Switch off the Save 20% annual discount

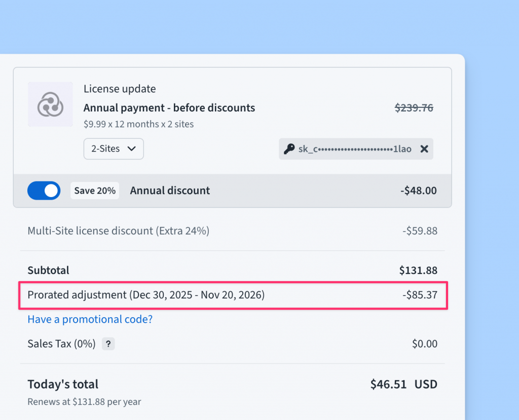tap(44, 190)
